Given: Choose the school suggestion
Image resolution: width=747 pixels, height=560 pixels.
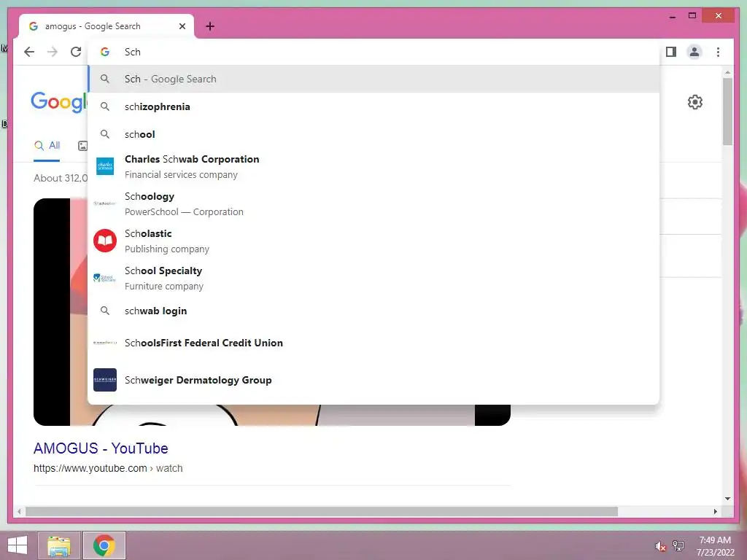Looking at the screenshot, I should tap(374, 134).
